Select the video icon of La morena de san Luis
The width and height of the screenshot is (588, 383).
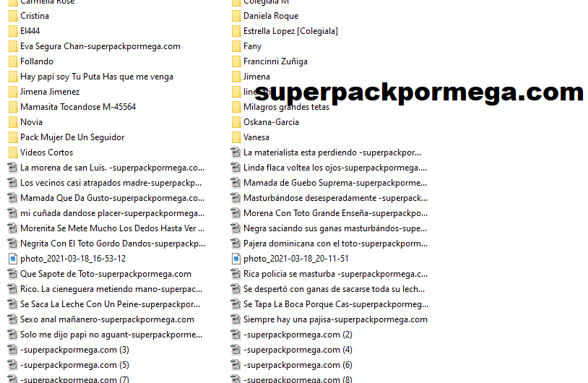point(13,168)
